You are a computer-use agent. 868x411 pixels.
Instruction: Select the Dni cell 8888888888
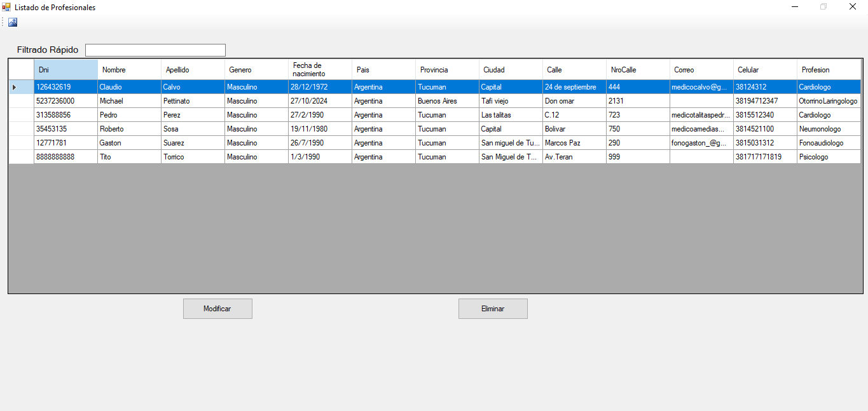pyautogui.click(x=65, y=157)
